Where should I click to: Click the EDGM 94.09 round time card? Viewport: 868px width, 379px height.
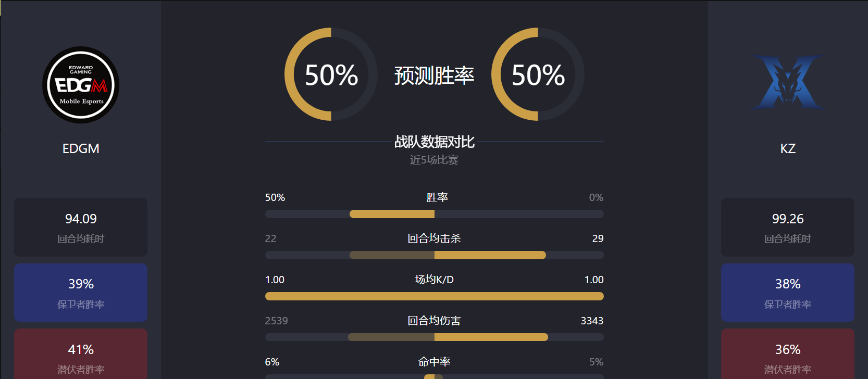[x=81, y=227]
